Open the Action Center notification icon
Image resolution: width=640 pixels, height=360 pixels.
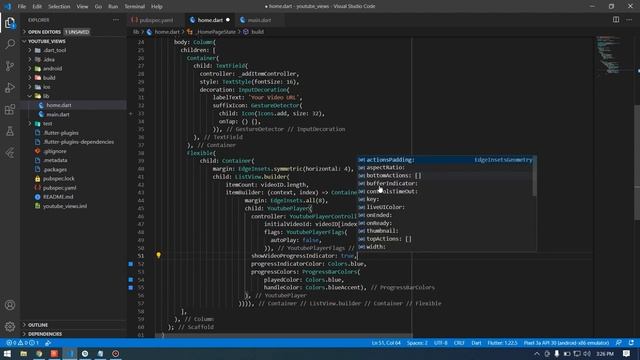(x=627, y=353)
